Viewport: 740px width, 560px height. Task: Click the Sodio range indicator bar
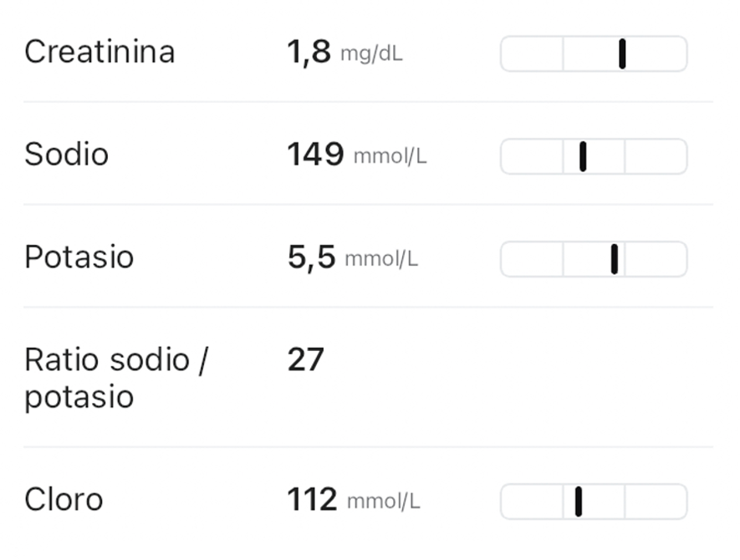click(593, 156)
